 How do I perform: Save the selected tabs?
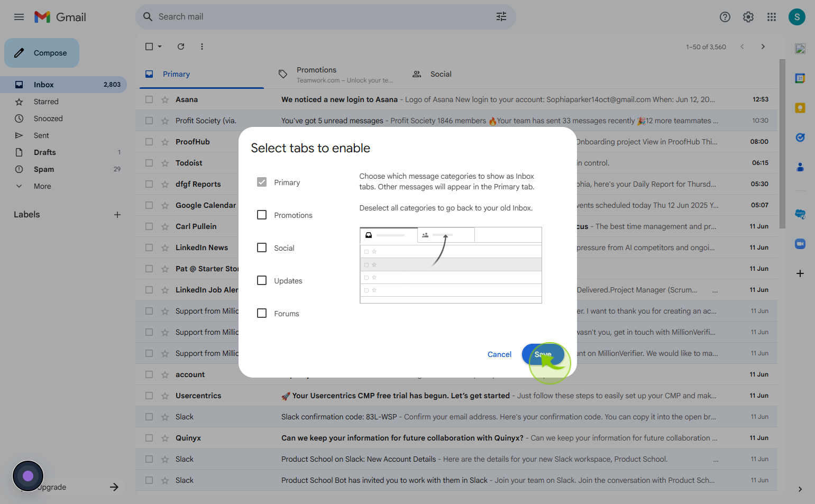pyautogui.click(x=543, y=354)
